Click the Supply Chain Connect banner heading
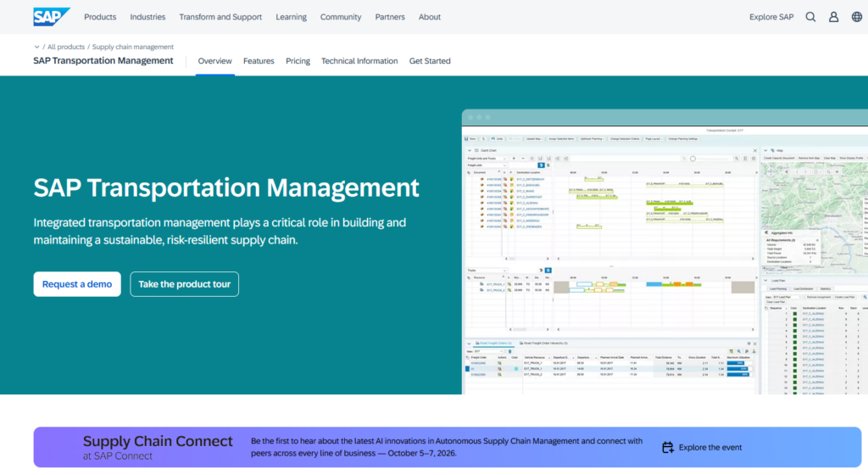The height and width of the screenshot is (475, 868). tap(158, 441)
